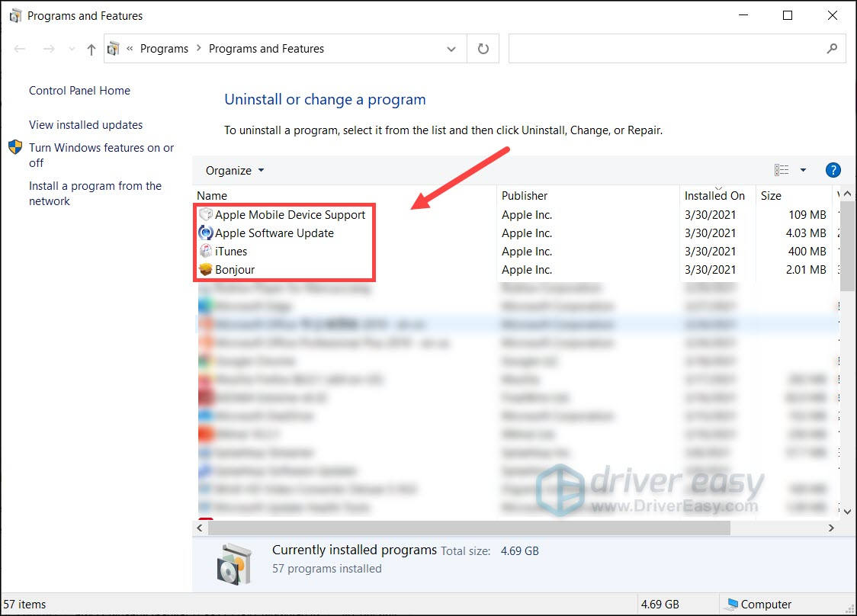Open the Organize dropdown menu
The image size is (857, 616).
click(233, 170)
